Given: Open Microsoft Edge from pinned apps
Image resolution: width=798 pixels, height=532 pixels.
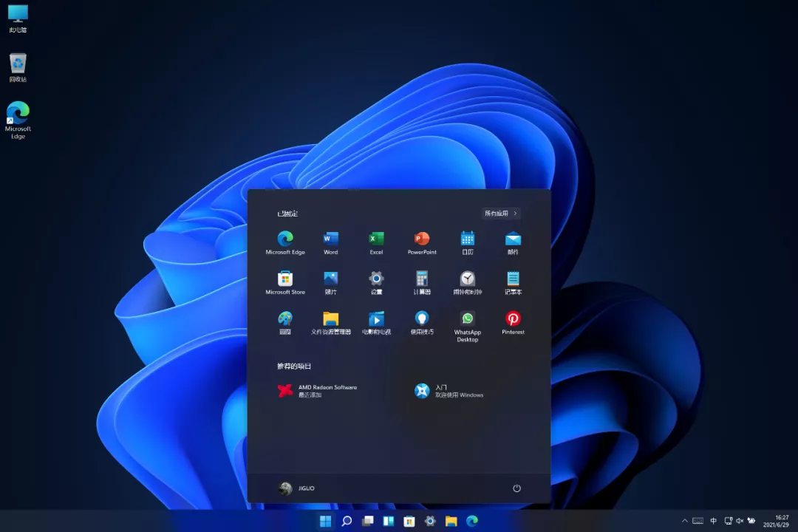Looking at the screenshot, I should [285, 243].
